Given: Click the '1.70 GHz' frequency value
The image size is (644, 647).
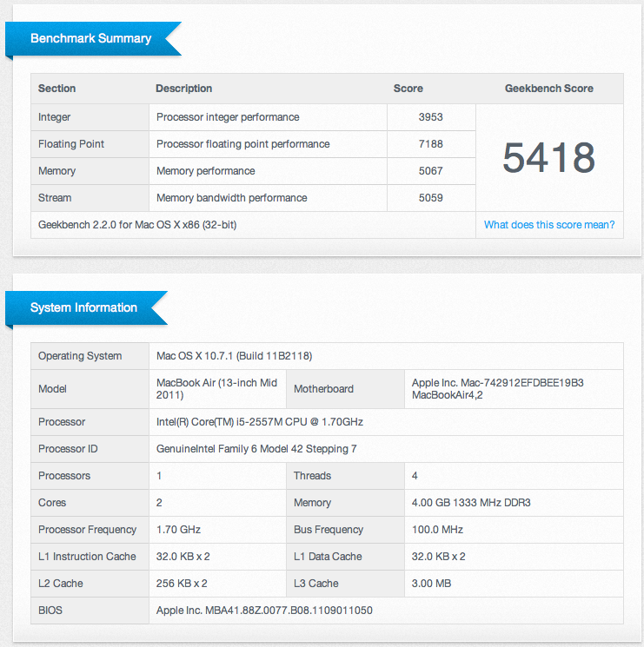Looking at the screenshot, I should pos(178,530).
